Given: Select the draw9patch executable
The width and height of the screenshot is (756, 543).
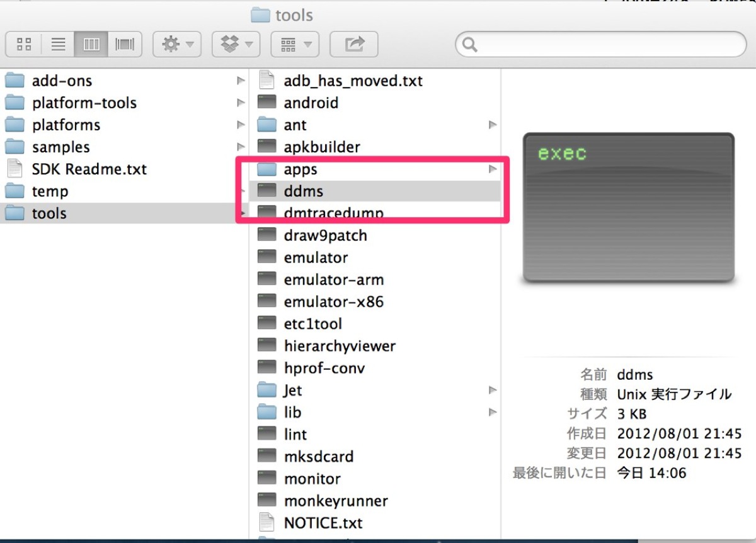Looking at the screenshot, I should 325,235.
